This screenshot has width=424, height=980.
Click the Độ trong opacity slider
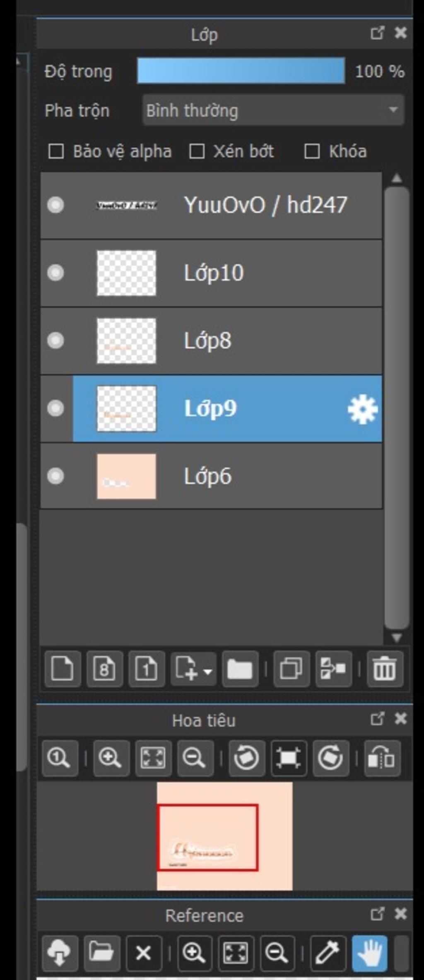pos(241,71)
